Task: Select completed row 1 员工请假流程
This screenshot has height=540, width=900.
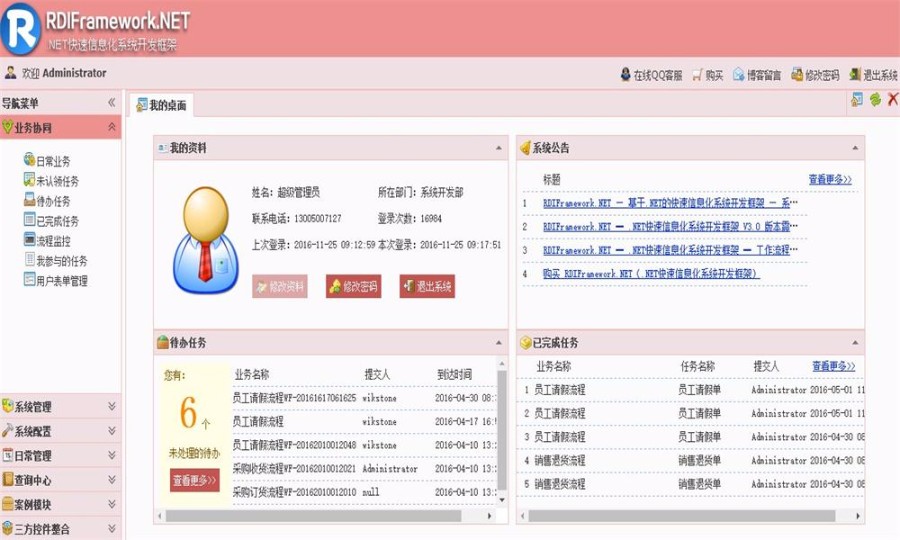Action: click(691, 390)
